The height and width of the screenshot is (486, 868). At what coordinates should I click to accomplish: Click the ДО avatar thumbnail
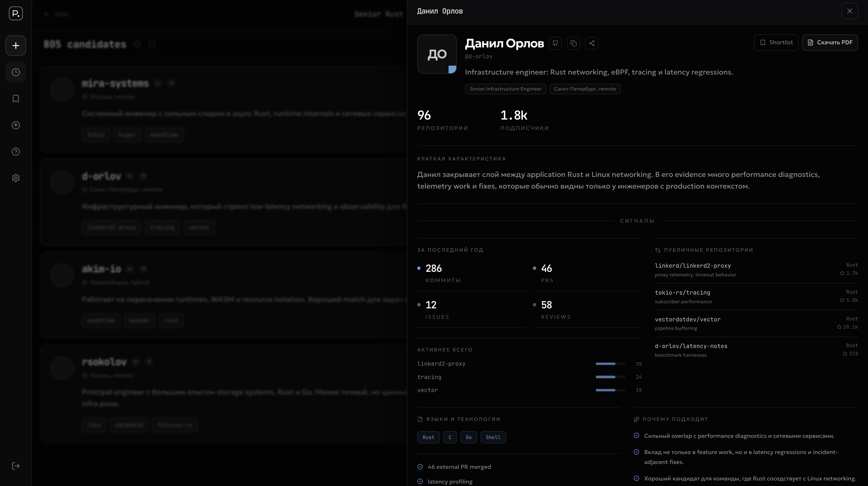[x=437, y=54]
